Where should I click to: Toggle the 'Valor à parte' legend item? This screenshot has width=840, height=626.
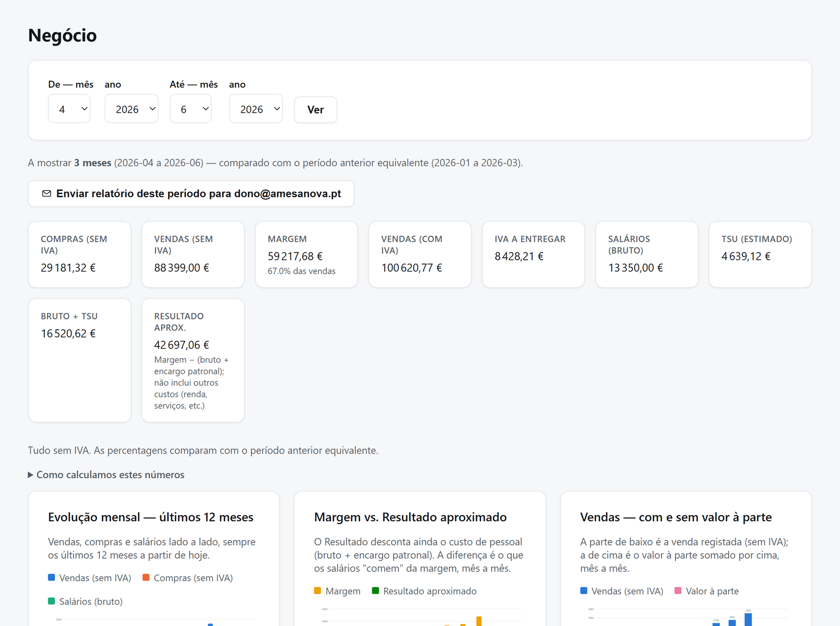(x=706, y=591)
